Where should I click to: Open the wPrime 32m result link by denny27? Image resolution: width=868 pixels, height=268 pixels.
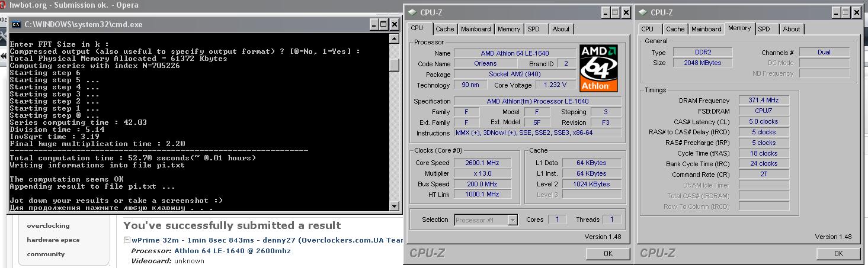[x=267, y=240]
